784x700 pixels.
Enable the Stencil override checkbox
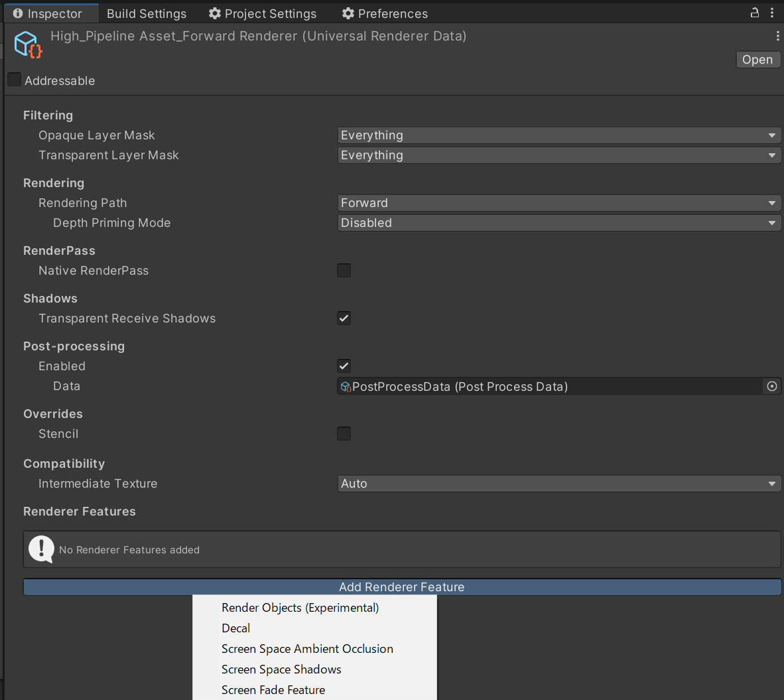344,433
